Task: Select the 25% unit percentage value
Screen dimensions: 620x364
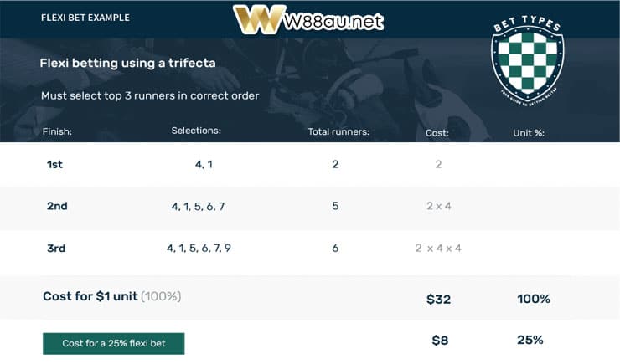Action: tap(530, 340)
